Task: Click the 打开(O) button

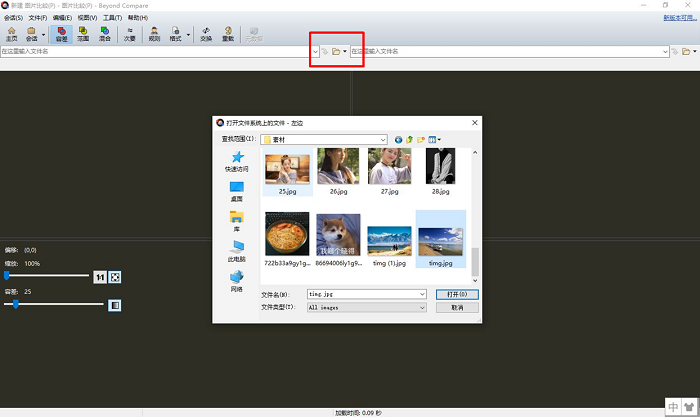Action: [x=457, y=295]
